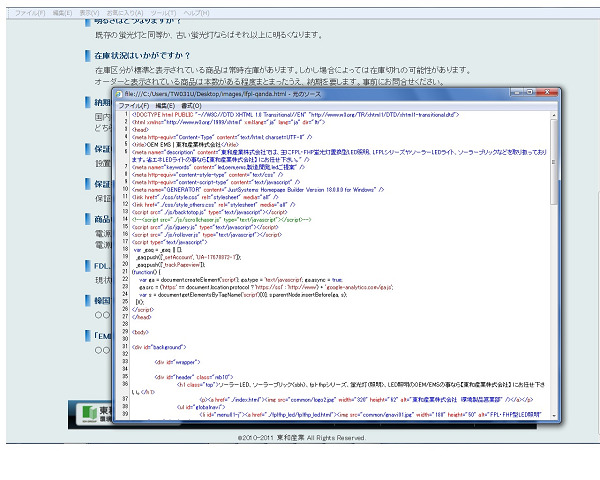Click the link href ./css/style.css source line
600x480 pixels.
(206, 197)
